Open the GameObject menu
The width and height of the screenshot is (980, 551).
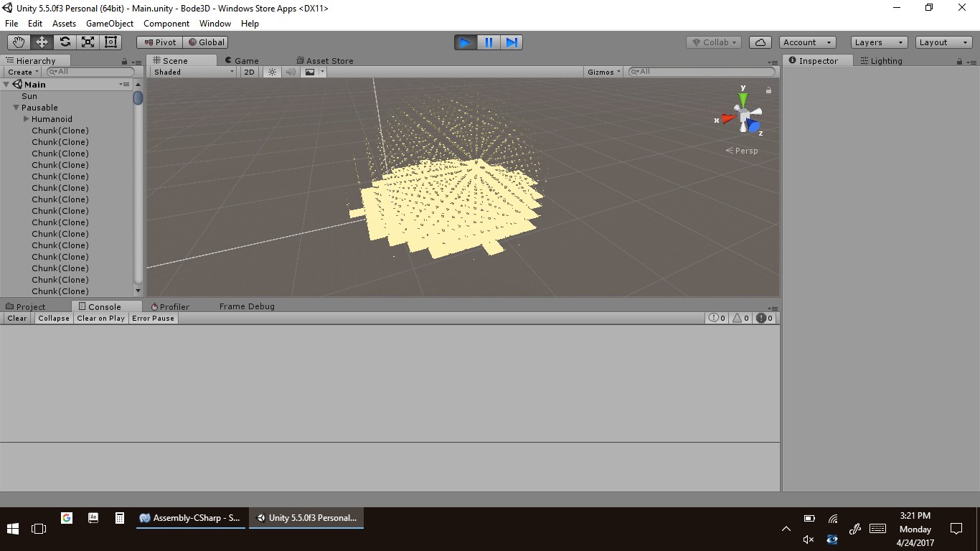[109, 24]
